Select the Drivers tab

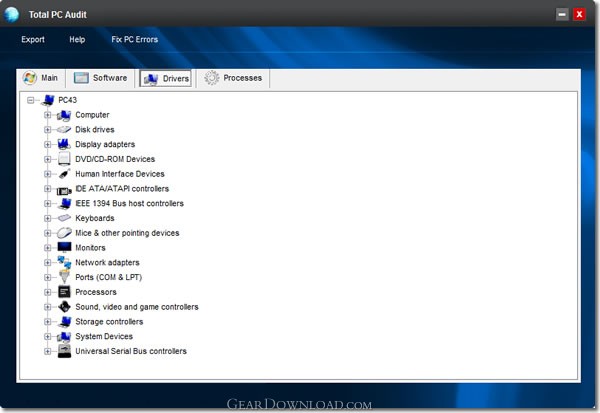(166, 78)
